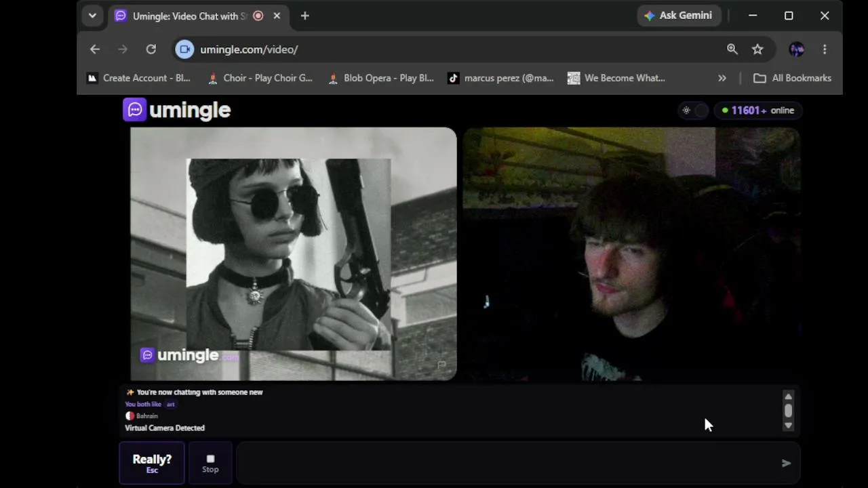Screen dimensions: 868x488
Task: Open a new browser tab
Action: click(304, 16)
